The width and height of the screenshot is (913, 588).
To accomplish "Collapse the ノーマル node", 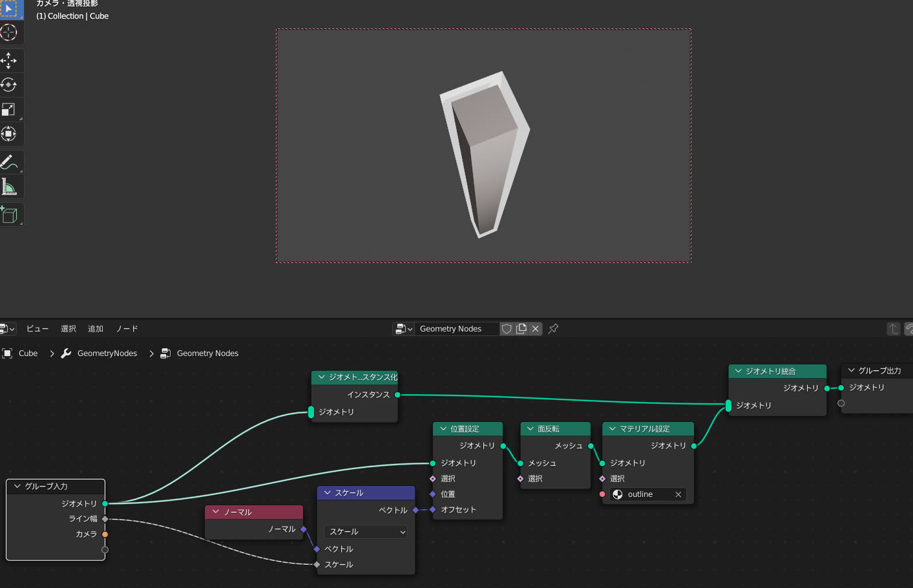I will click(x=216, y=512).
